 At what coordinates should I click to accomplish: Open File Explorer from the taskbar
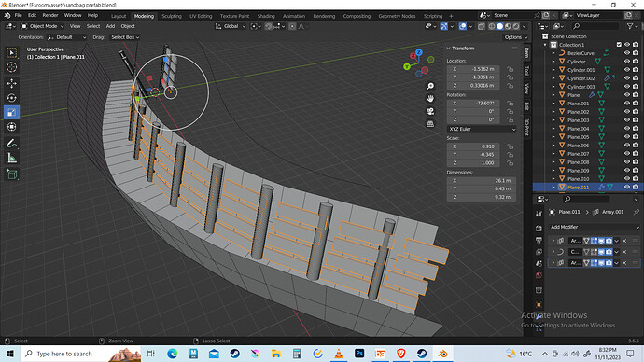276,354
